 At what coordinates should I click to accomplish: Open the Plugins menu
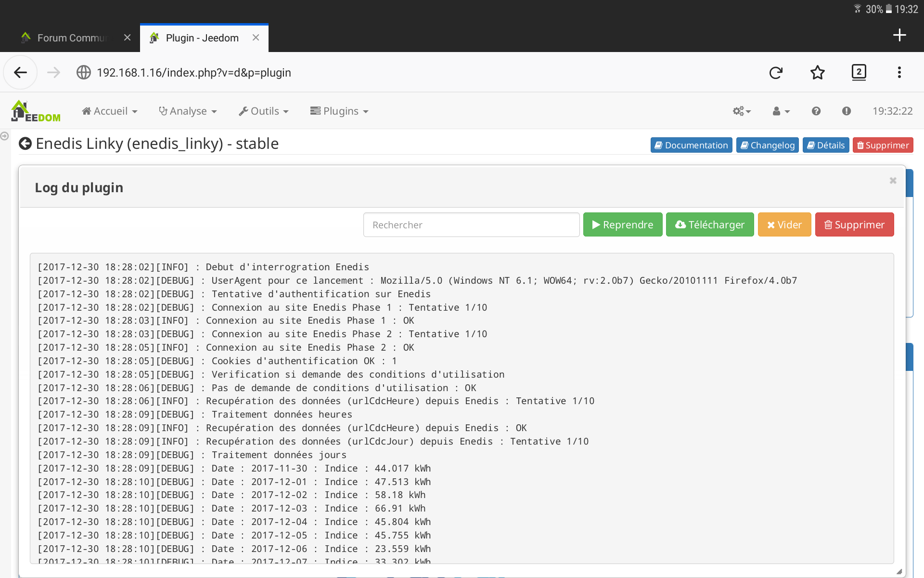click(339, 111)
